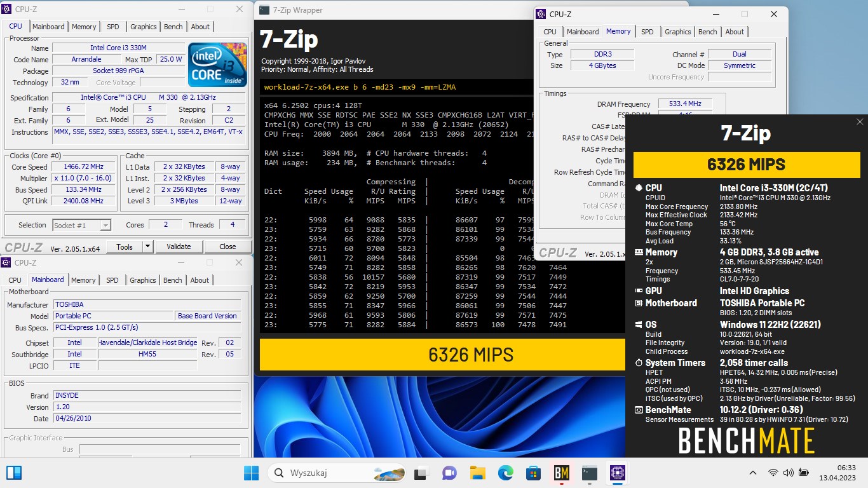
Task: Open Mainboard tab in the Timings CPU-Z window
Action: coord(583,32)
